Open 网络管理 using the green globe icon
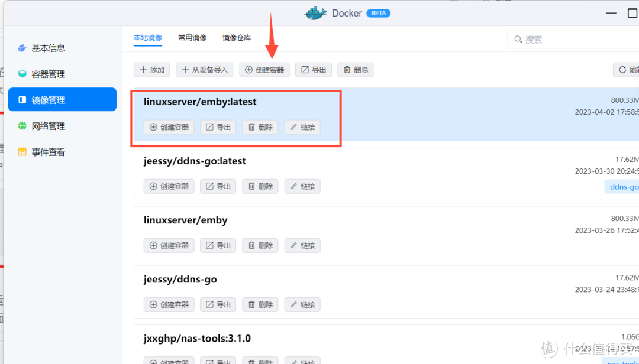The height and width of the screenshot is (364, 639). (x=21, y=125)
